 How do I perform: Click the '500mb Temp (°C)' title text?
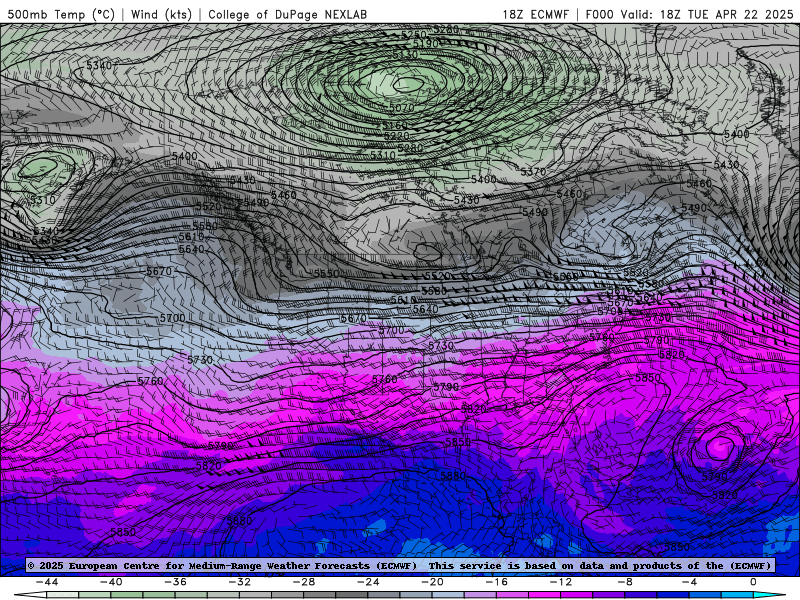tap(61, 14)
